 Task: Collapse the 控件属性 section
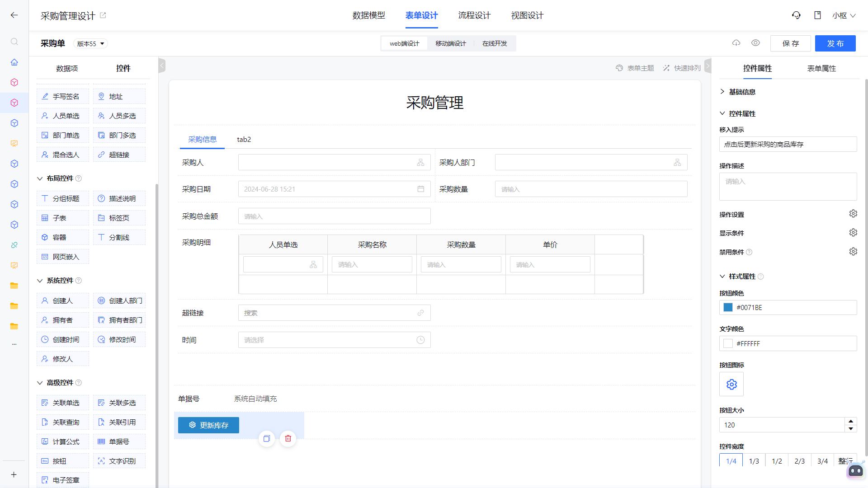tap(722, 113)
